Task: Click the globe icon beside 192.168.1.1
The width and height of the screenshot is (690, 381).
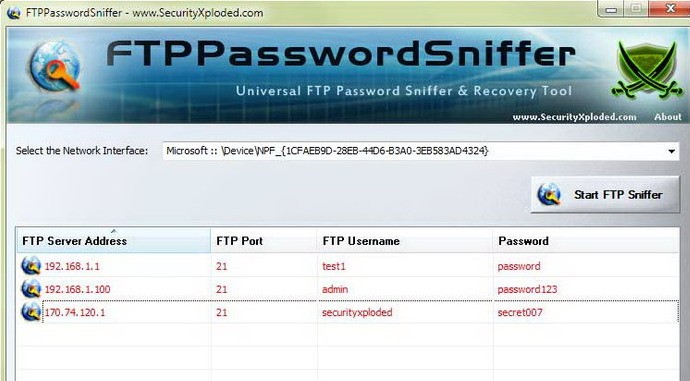Action: 31,266
